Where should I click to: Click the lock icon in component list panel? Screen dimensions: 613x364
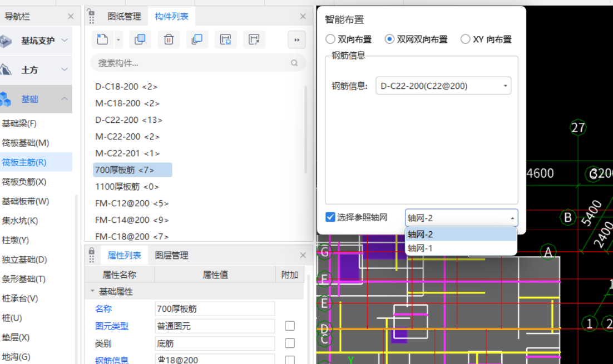[90, 12]
